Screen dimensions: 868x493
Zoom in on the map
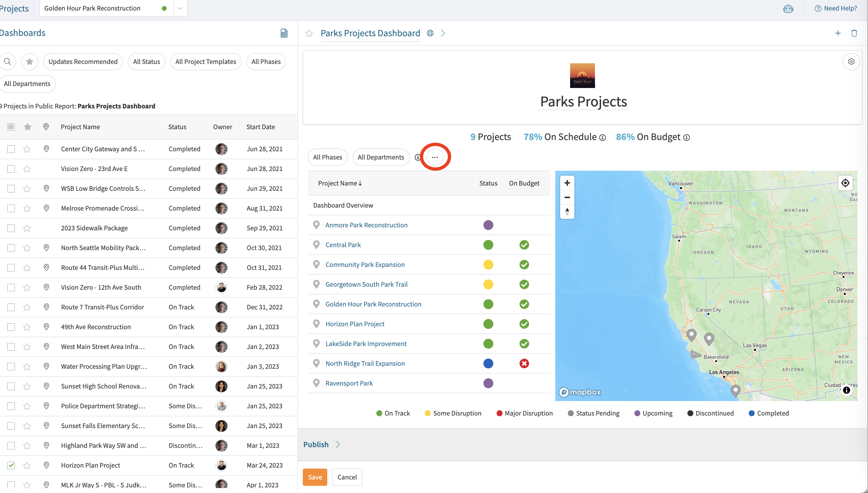[567, 183]
